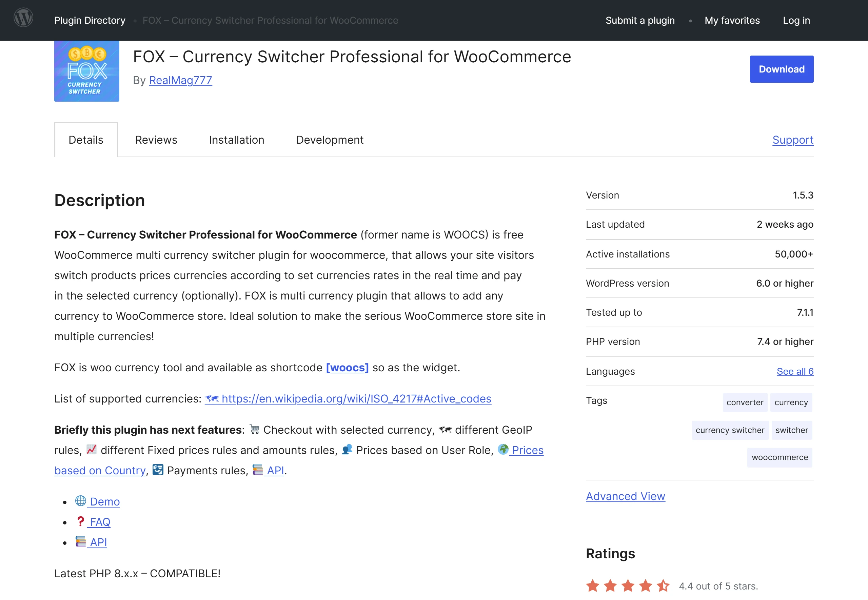Open the Development tab
This screenshot has width=868, height=600.
click(330, 140)
